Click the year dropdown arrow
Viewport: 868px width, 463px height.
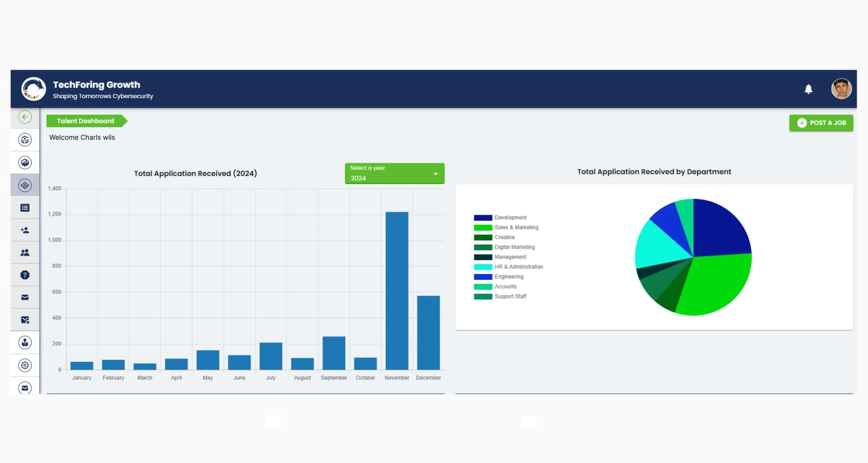pyautogui.click(x=435, y=174)
